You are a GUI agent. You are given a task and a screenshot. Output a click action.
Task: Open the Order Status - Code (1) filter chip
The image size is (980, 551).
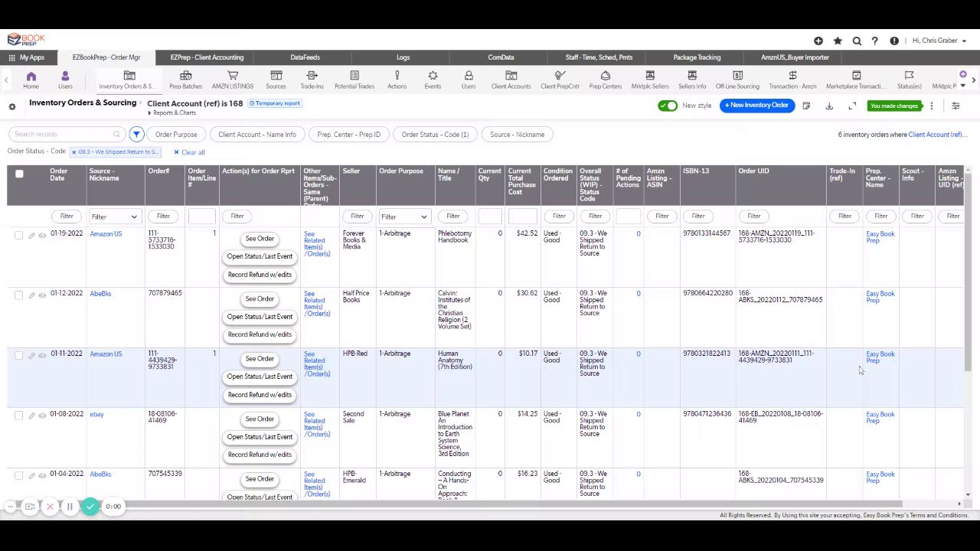pos(435,135)
